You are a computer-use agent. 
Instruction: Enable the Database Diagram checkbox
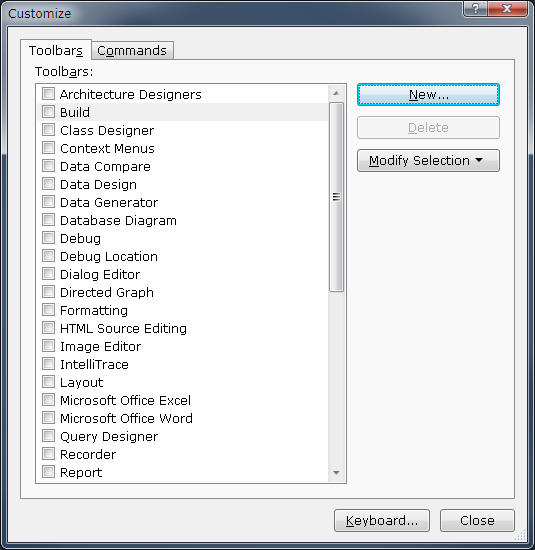[x=48, y=220]
